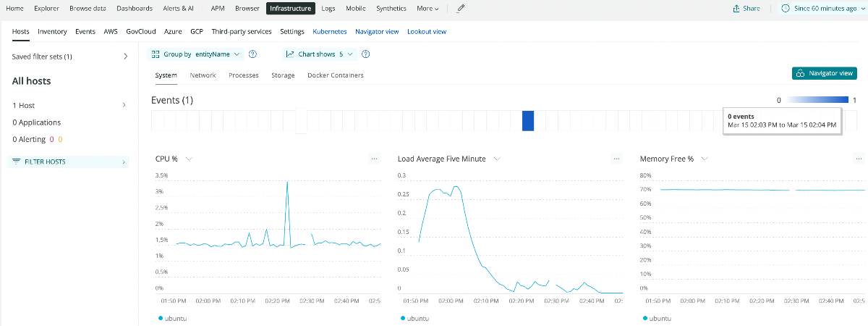Expand FILTER HOSTS panel chevron
The height and width of the screenshot is (326, 868).
pos(124,162)
